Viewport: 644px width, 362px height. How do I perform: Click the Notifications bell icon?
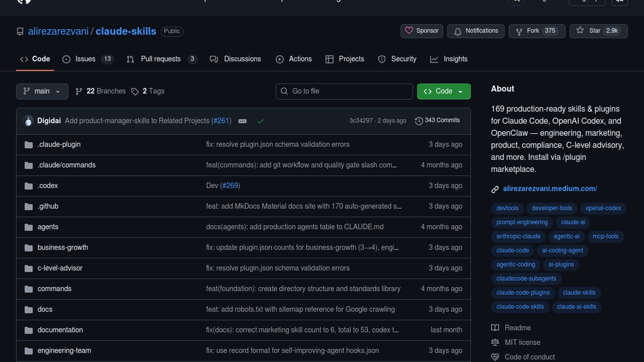tap(458, 31)
